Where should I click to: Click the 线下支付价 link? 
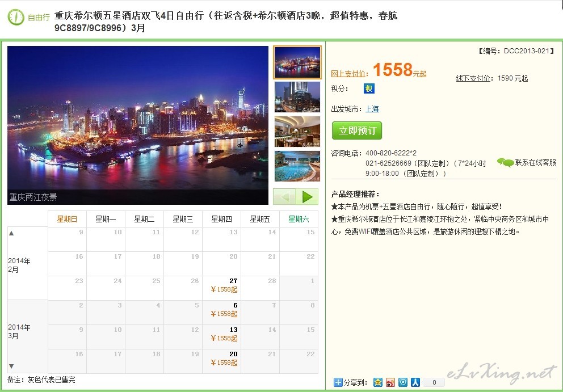coord(473,78)
